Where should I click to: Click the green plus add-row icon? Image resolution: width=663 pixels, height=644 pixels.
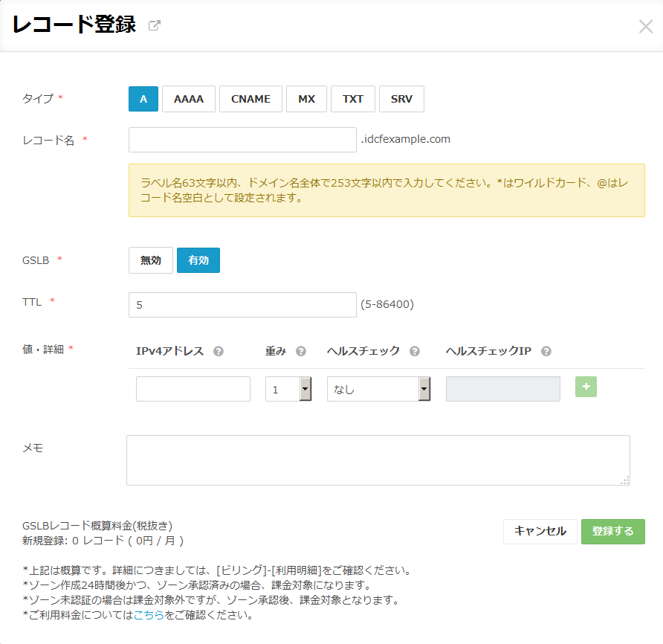586,387
